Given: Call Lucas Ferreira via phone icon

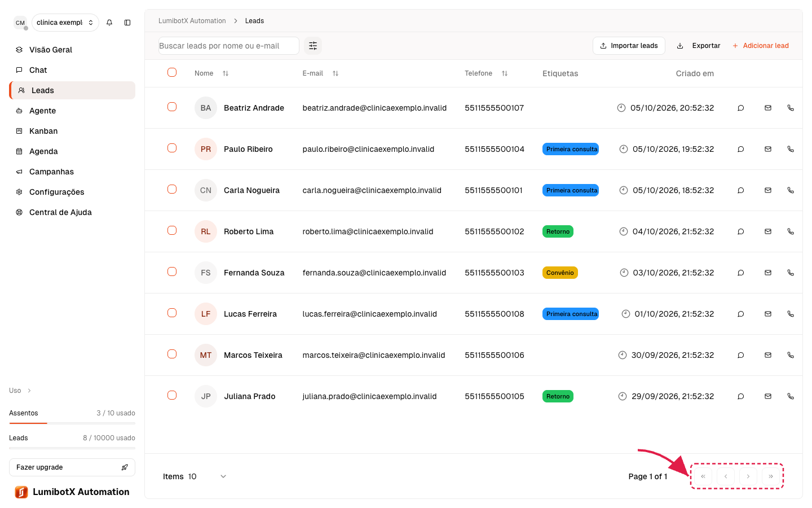Looking at the screenshot, I should (791, 314).
